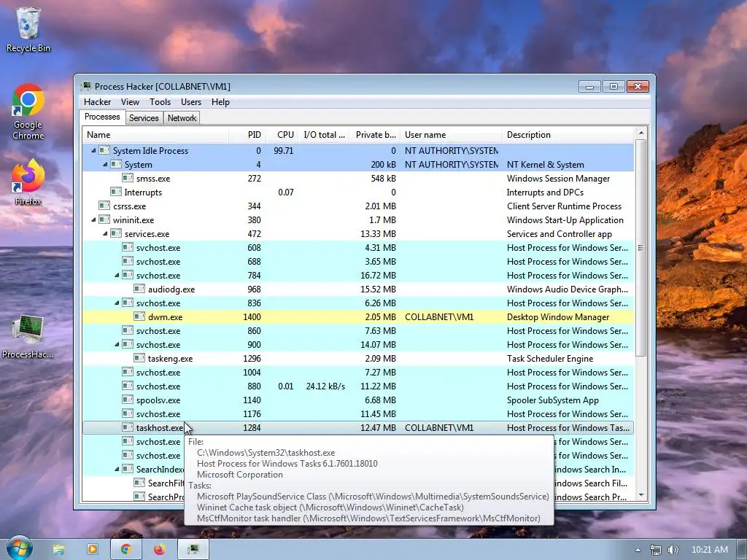Select the spoolsv.exe process row
This screenshot has width=747, height=560.
click(x=357, y=400)
